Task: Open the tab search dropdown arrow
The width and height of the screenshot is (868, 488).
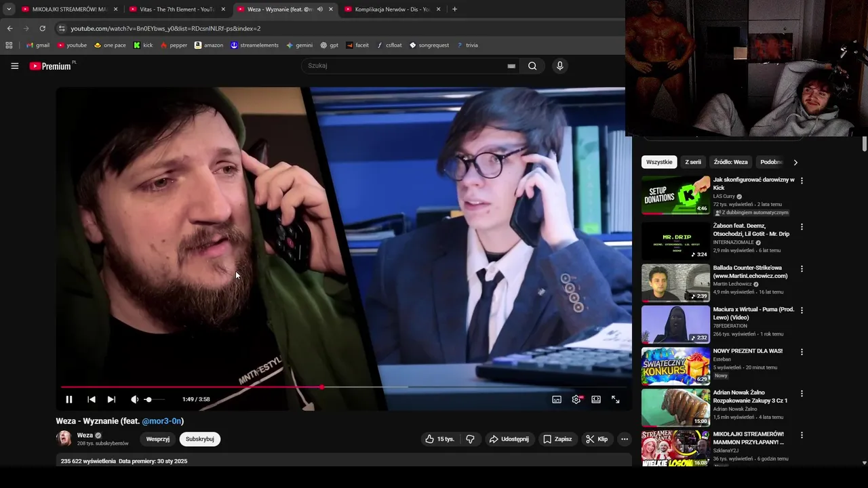Action: click(x=9, y=9)
